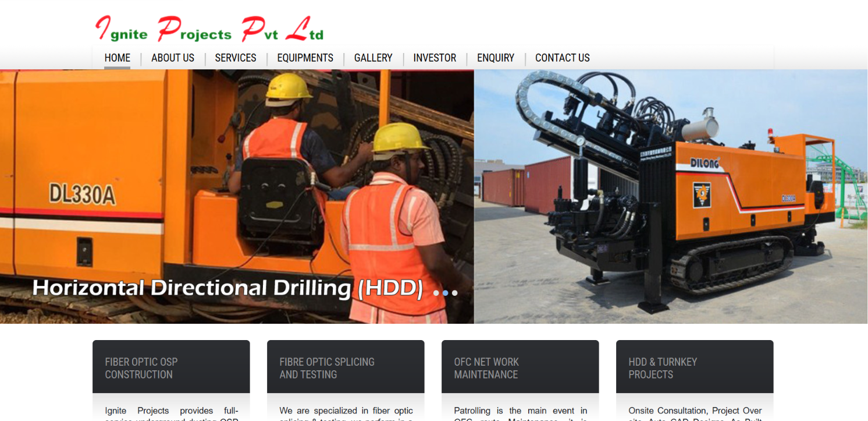Select the second slider pagination dot

click(x=446, y=293)
